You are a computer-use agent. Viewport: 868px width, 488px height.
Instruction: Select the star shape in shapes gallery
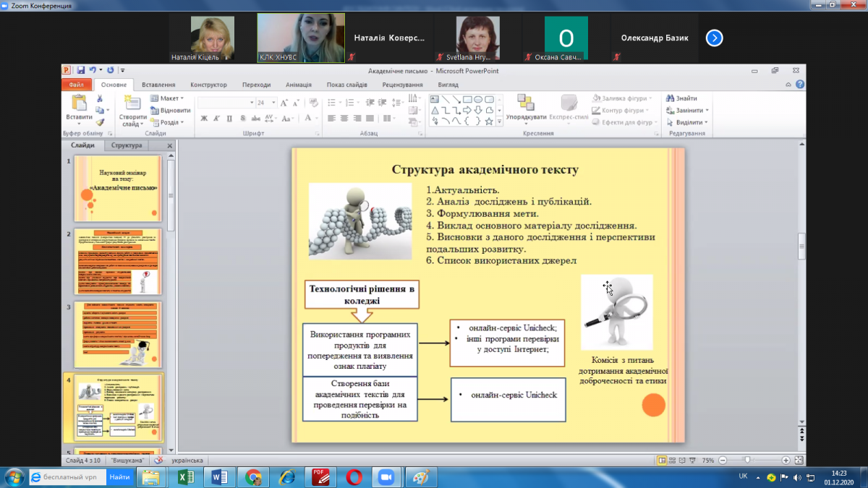click(489, 121)
